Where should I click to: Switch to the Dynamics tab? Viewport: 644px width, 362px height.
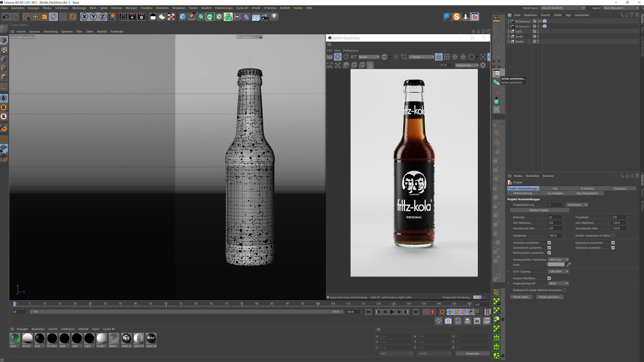(620, 188)
